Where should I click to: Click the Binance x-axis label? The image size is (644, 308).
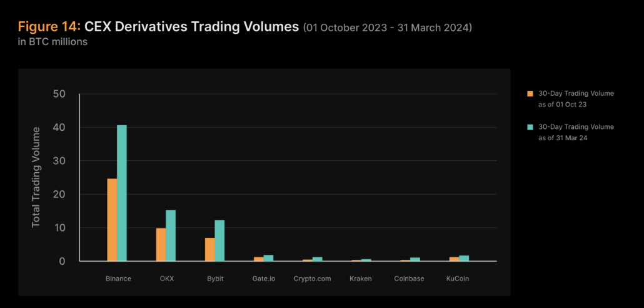[118, 279]
